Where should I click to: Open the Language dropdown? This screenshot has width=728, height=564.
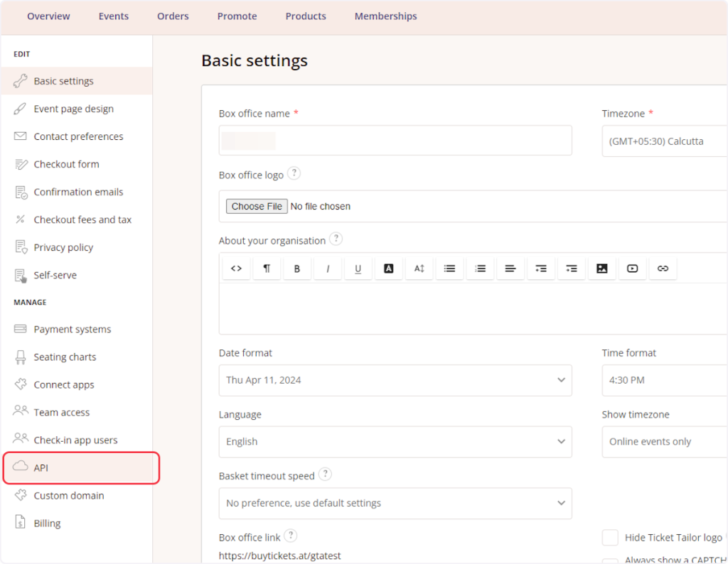point(395,442)
